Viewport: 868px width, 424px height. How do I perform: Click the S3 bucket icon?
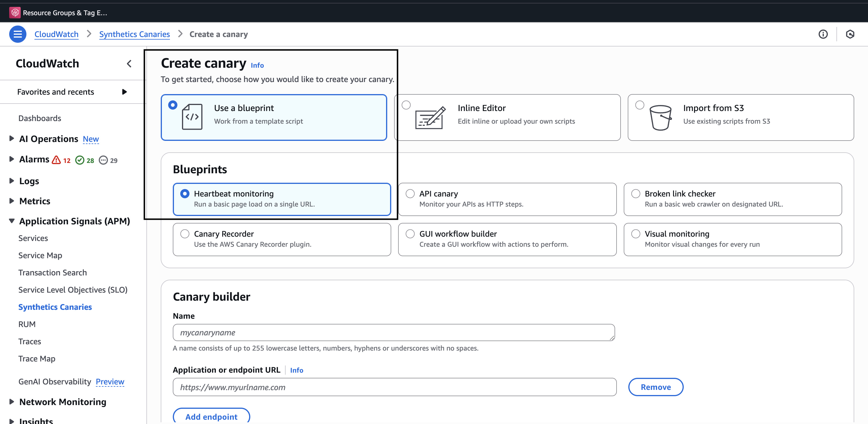click(660, 118)
